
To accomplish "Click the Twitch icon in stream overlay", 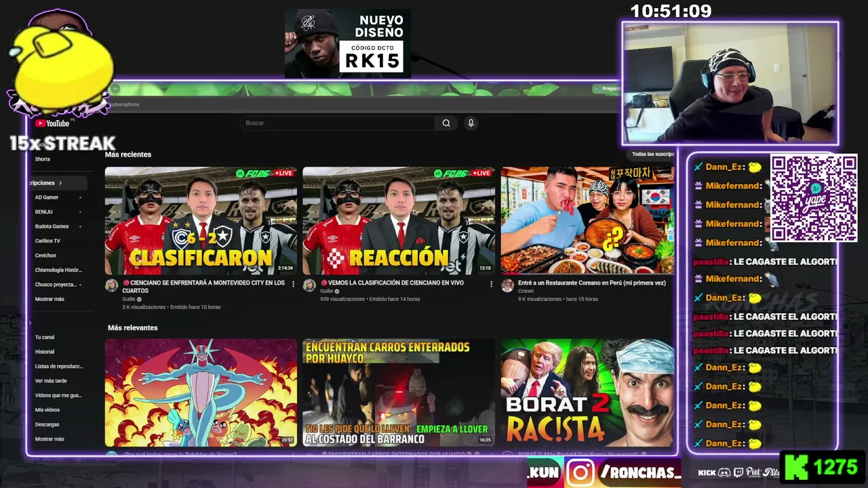I will tap(738, 472).
